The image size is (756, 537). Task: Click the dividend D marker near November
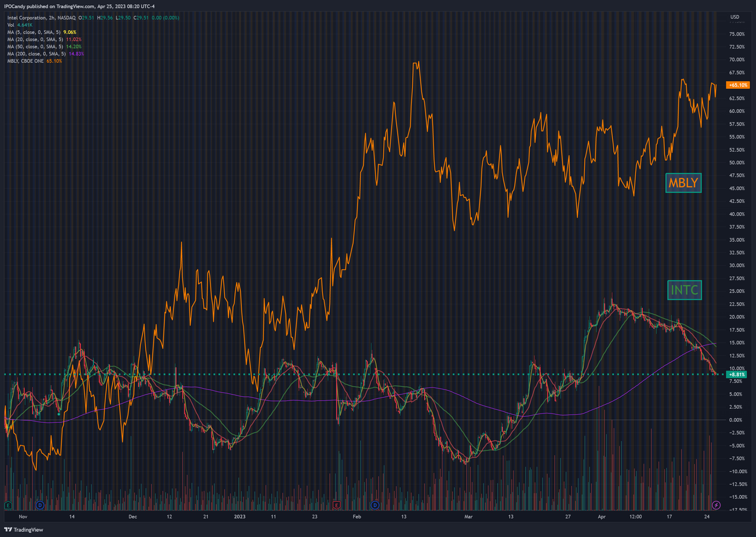click(39, 506)
